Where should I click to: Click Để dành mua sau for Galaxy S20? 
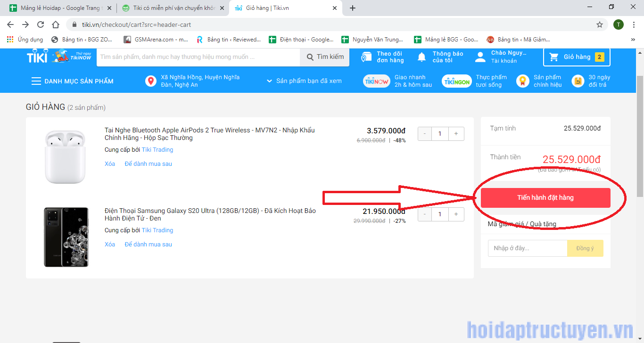(x=148, y=244)
